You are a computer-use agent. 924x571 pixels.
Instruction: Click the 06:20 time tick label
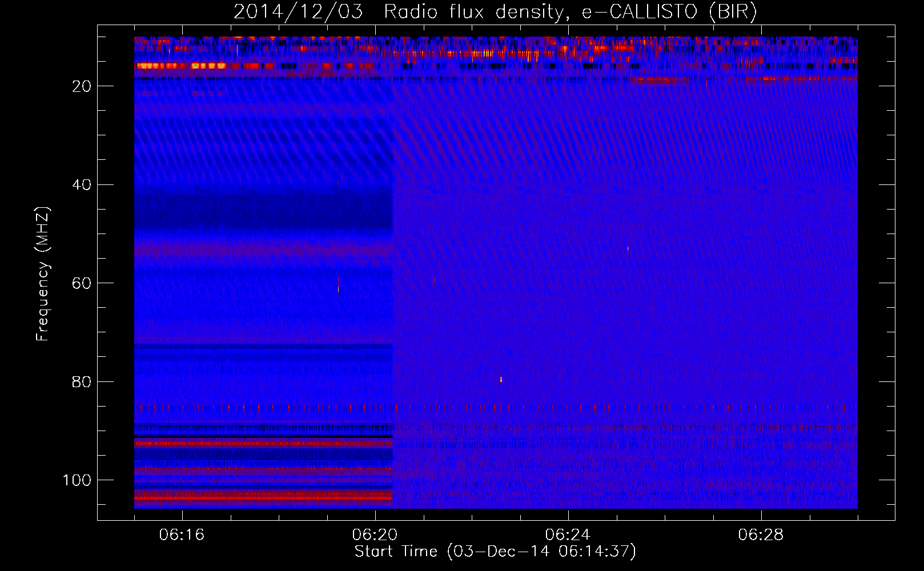pyautogui.click(x=375, y=535)
